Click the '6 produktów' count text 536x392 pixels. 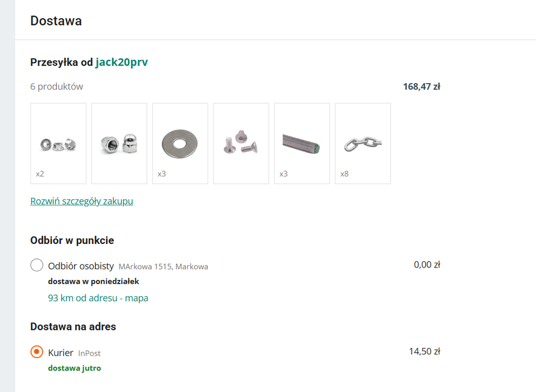pyautogui.click(x=57, y=86)
